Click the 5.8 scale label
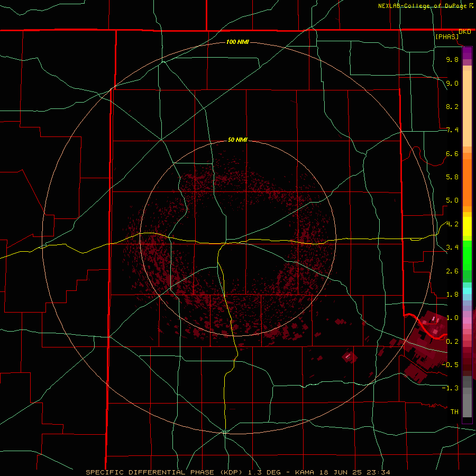This screenshot has width=476, height=476. click(x=452, y=177)
